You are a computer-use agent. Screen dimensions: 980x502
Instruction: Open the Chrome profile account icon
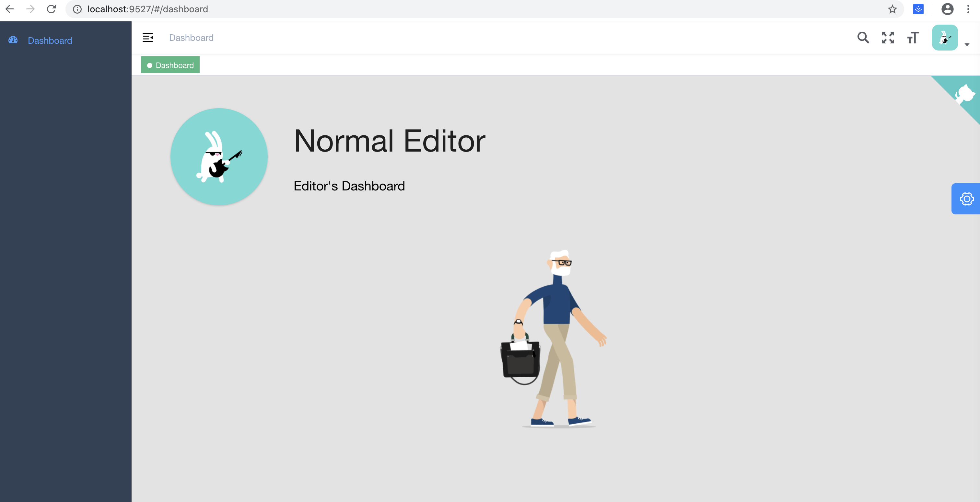[x=947, y=9]
